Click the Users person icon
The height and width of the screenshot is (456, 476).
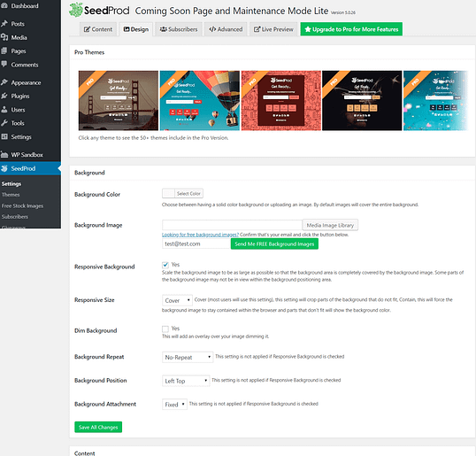[x=4, y=110]
